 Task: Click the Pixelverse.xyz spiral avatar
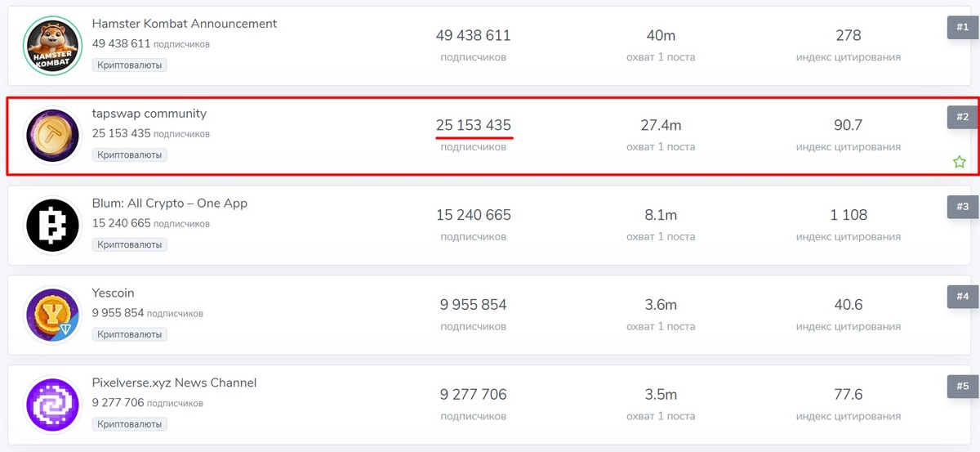[52, 405]
